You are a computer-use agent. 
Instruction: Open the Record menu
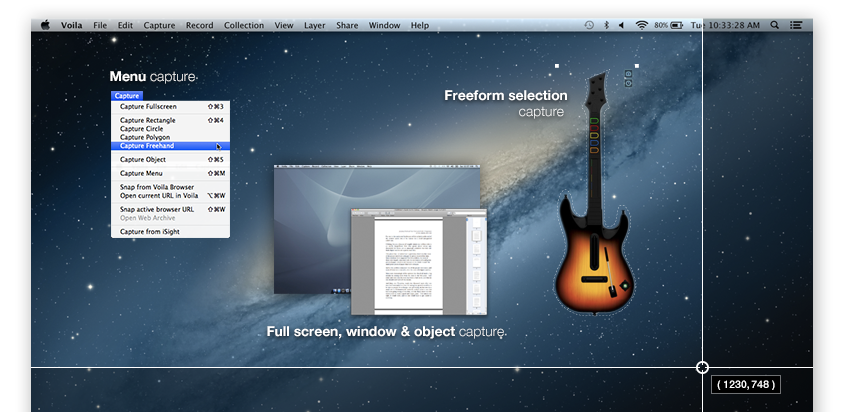pos(200,25)
